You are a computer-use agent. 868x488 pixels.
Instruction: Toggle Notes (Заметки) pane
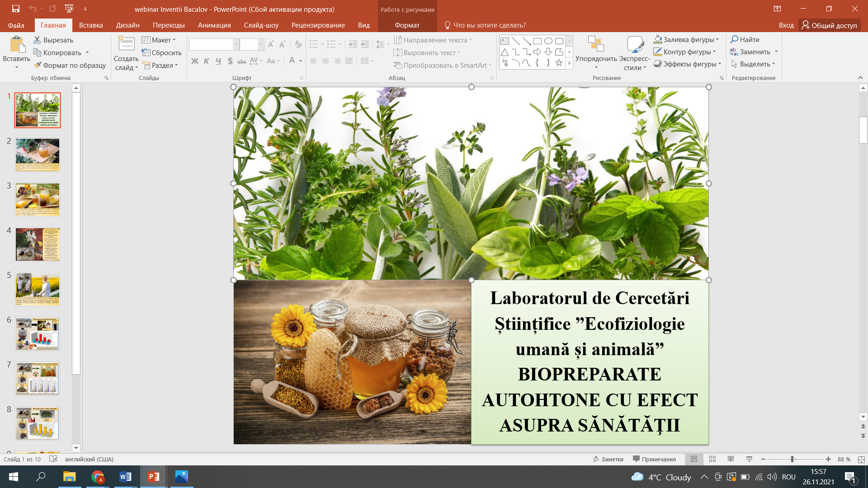click(x=608, y=459)
